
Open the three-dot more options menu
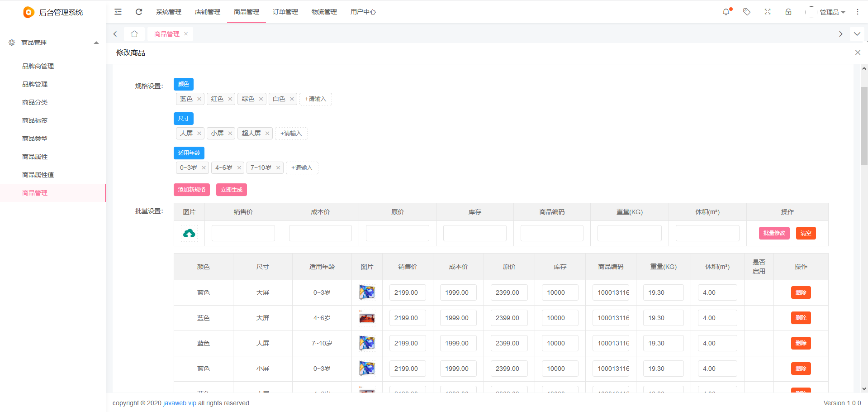click(x=858, y=12)
